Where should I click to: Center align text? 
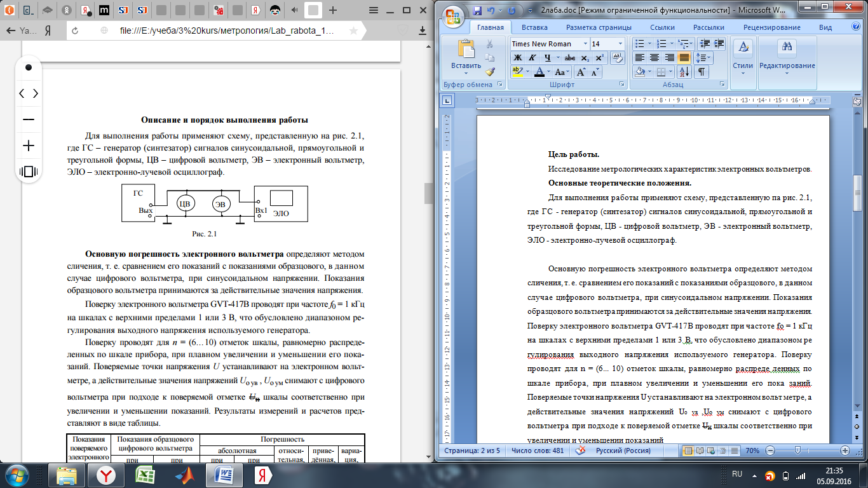pyautogui.click(x=654, y=58)
